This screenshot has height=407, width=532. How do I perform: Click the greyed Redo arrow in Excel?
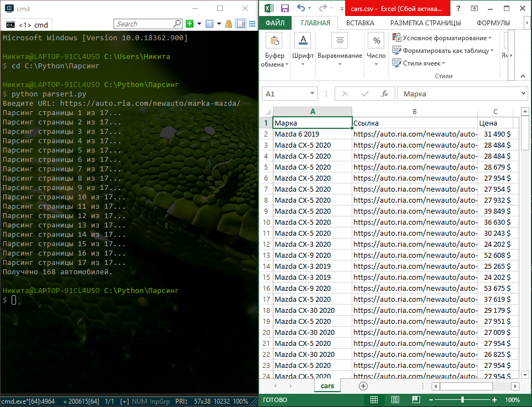pyautogui.click(x=323, y=8)
